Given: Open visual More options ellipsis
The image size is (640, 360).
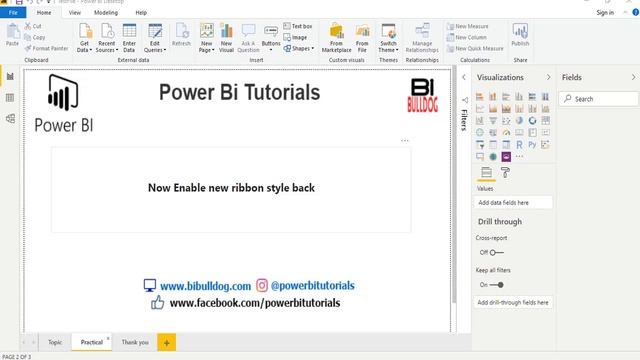Looking at the screenshot, I should [404, 140].
